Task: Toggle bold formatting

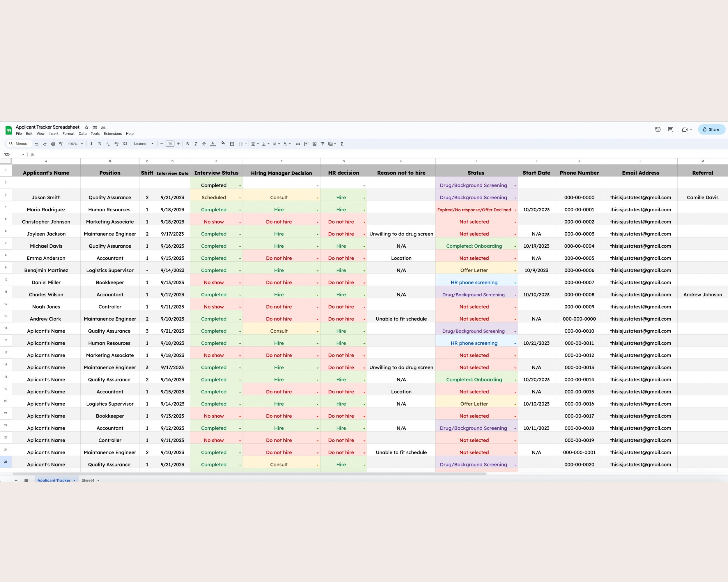Action: [188, 144]
